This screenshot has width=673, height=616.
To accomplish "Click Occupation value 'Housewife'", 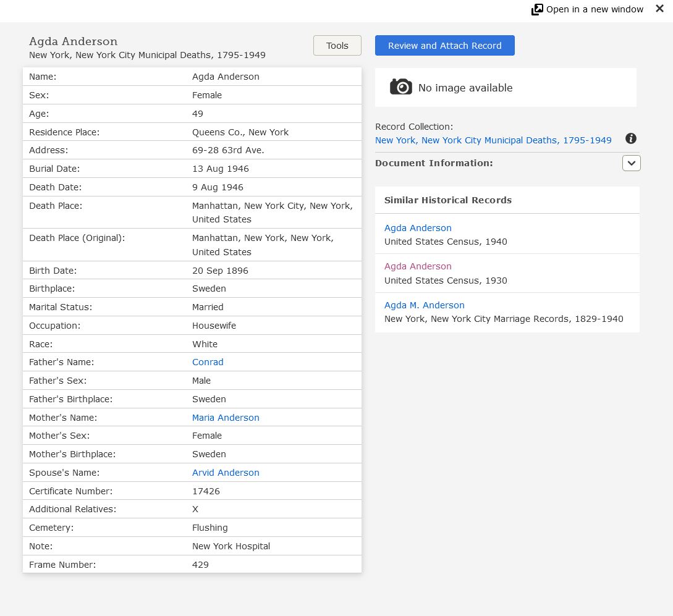I will point(214,326).
